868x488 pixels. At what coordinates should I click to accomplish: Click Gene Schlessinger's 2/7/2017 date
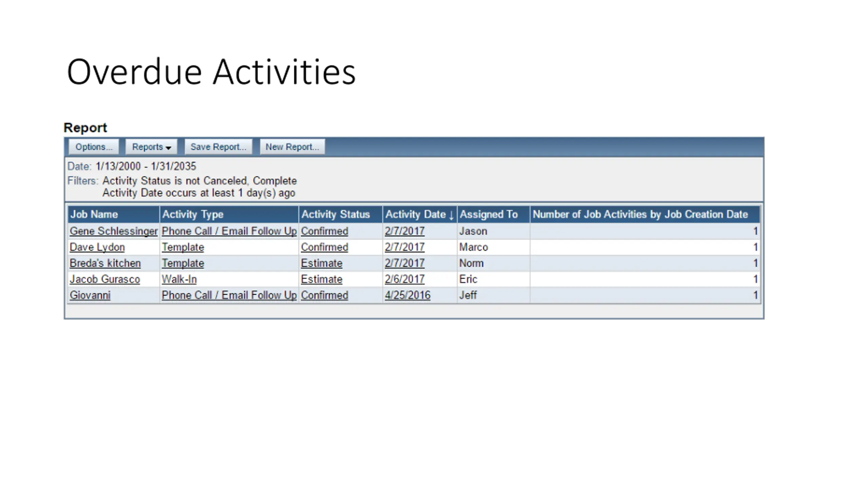tap(405, 231)
